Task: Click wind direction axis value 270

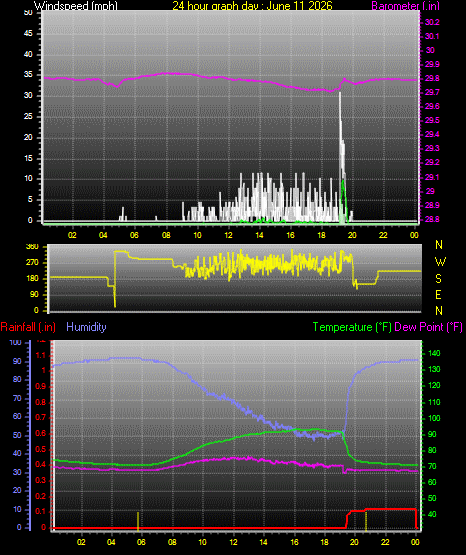Action: coord(32,263)
